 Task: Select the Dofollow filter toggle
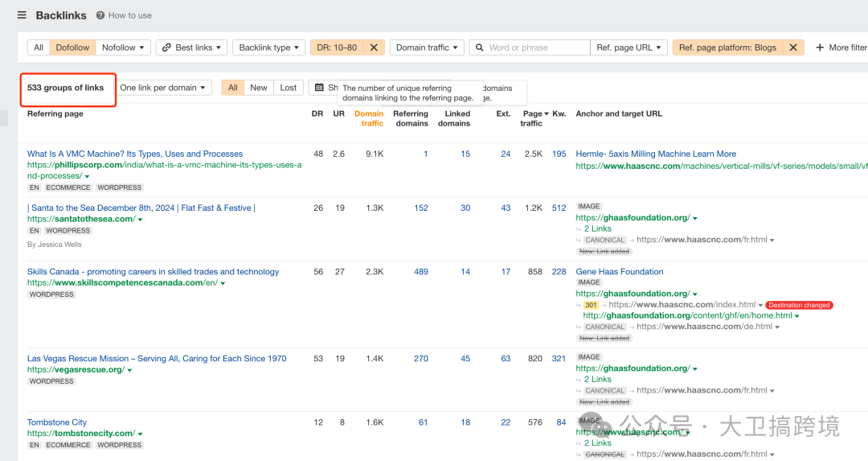(72, 47)
